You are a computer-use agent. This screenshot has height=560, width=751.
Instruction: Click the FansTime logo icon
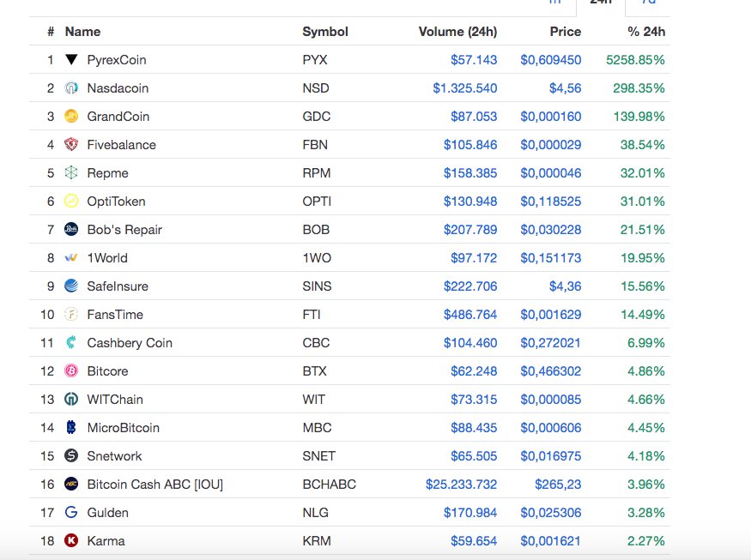(x=71, y=315)
